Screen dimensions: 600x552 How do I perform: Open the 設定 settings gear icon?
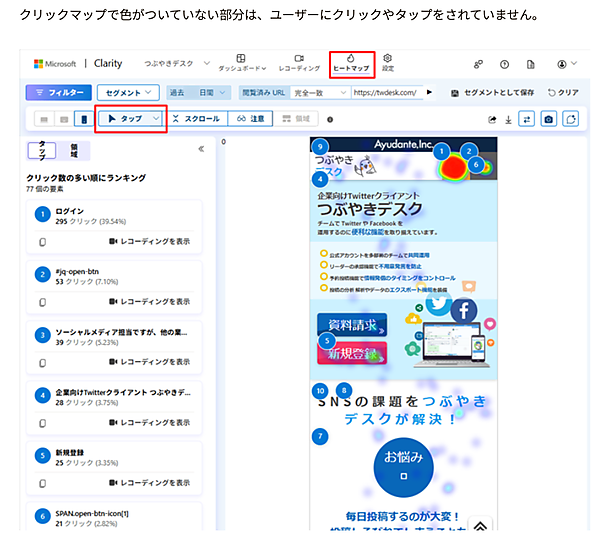(388, 64)
